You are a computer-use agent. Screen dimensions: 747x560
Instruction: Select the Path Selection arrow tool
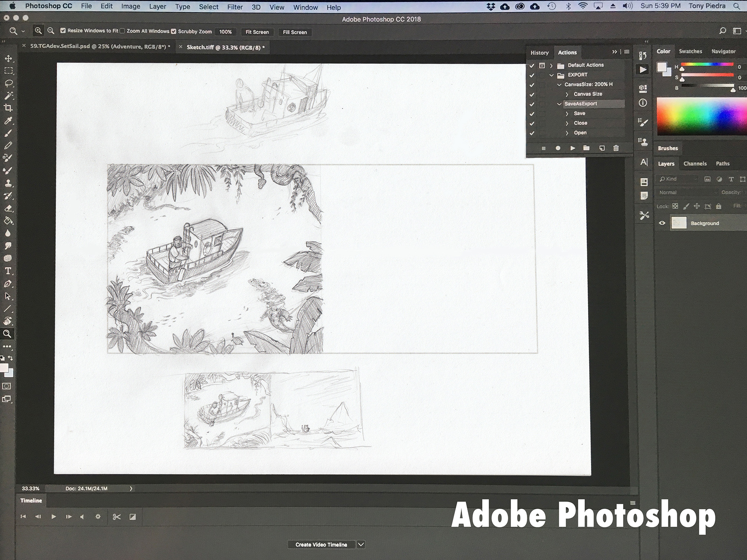pyautogui.click(x=8, y=296)
